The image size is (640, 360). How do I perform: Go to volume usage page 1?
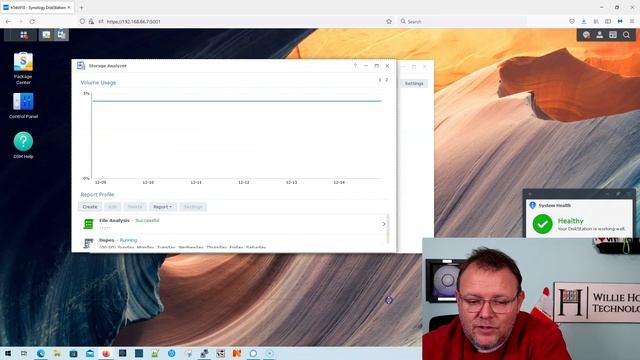click(x=380, y=80)
